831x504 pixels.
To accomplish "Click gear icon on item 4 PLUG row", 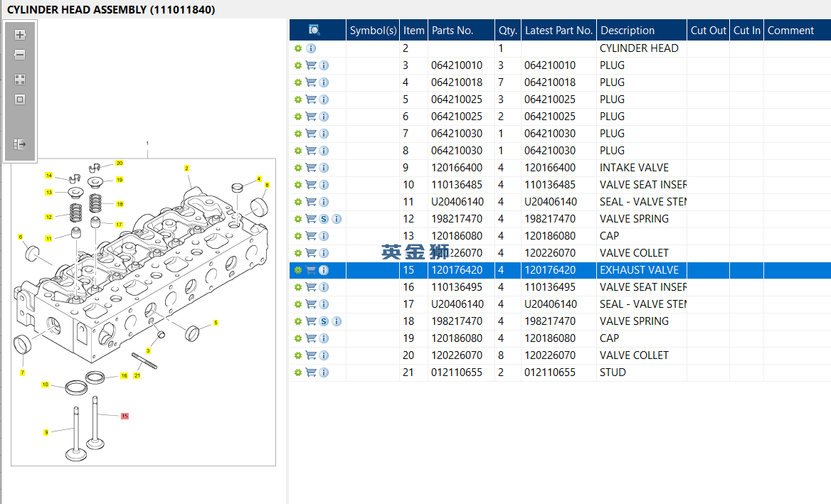I will [x=298, y=82].
